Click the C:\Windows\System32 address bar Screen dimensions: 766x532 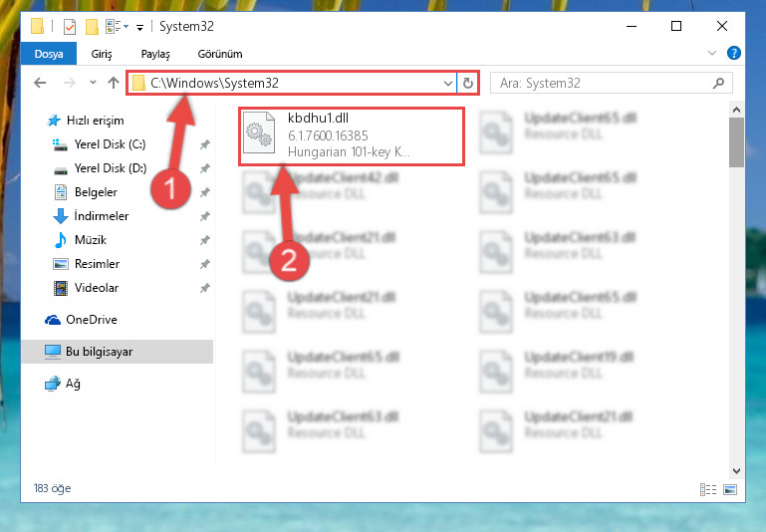pos(292,83)
